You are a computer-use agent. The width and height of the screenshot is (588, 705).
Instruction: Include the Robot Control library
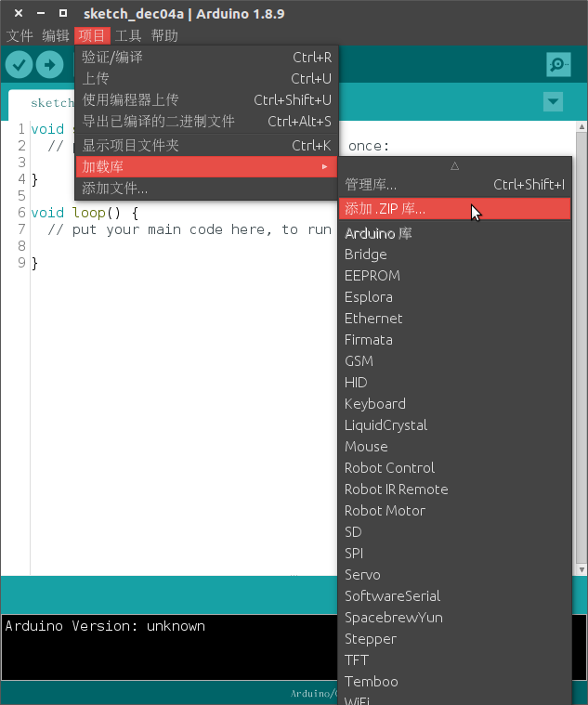[454, 468]
